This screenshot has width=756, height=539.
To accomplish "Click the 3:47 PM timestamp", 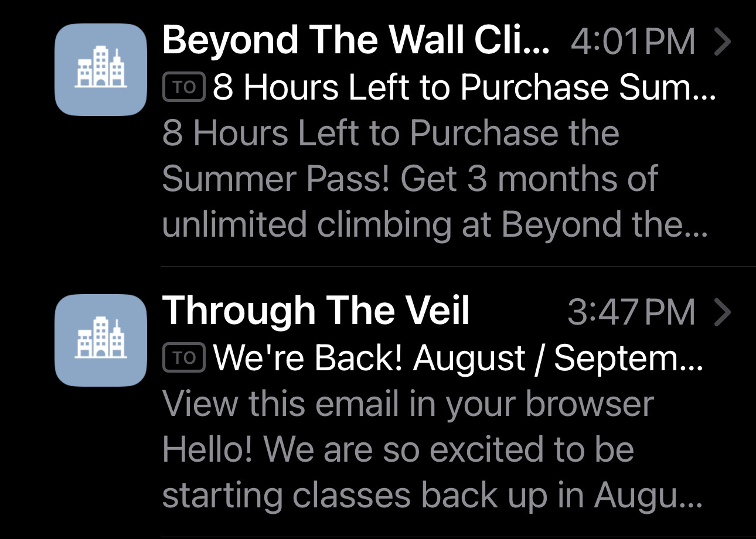I will click(x=631, y=312).
